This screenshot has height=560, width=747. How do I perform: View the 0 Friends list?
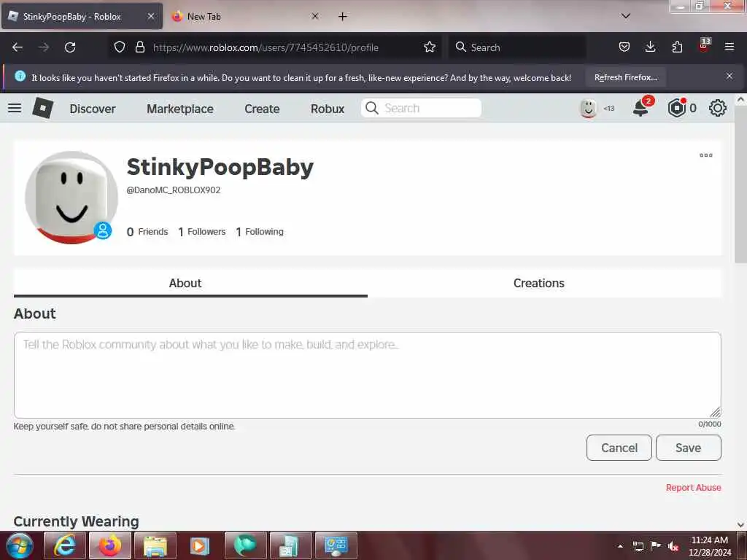(147, 231)
